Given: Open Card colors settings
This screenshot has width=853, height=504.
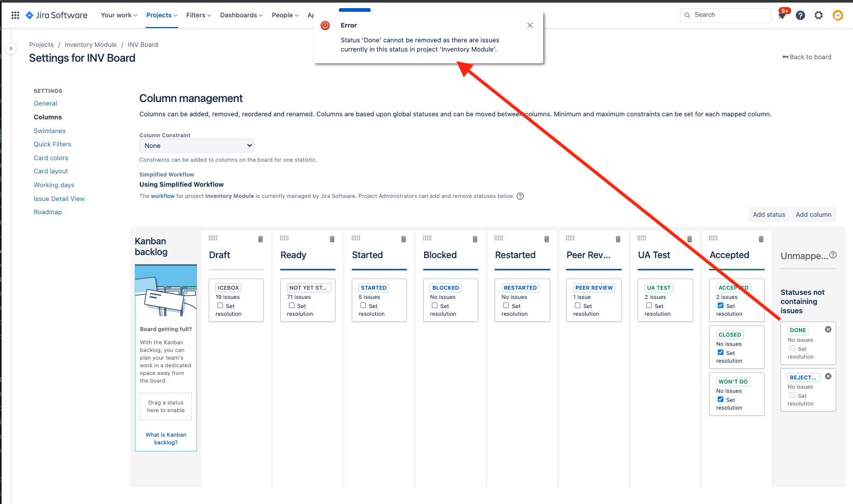Looking at the screenshot, I should (x=51, y=158).
